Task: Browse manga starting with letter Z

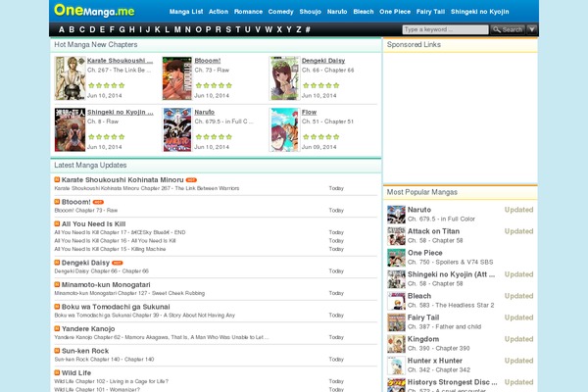Action: tap(299, 29)
